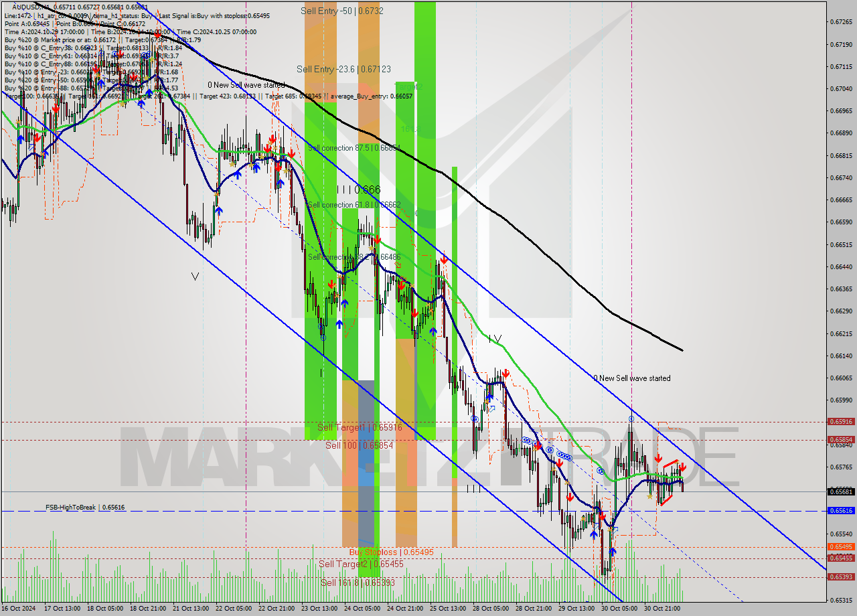Click 'Sell Entry -23.6 | 0.67123' label
This screenshot has width=857, height=616.
click(x=343, y=69)
